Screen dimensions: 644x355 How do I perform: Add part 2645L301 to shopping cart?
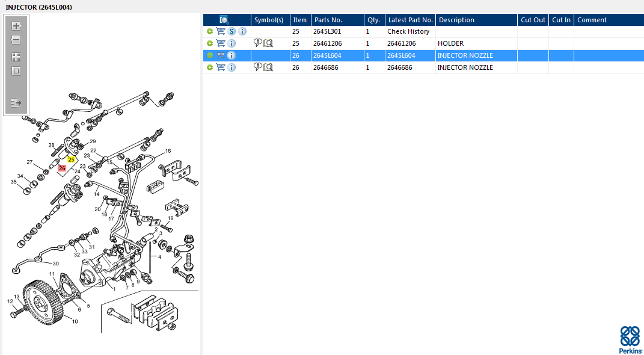point(221,31)
